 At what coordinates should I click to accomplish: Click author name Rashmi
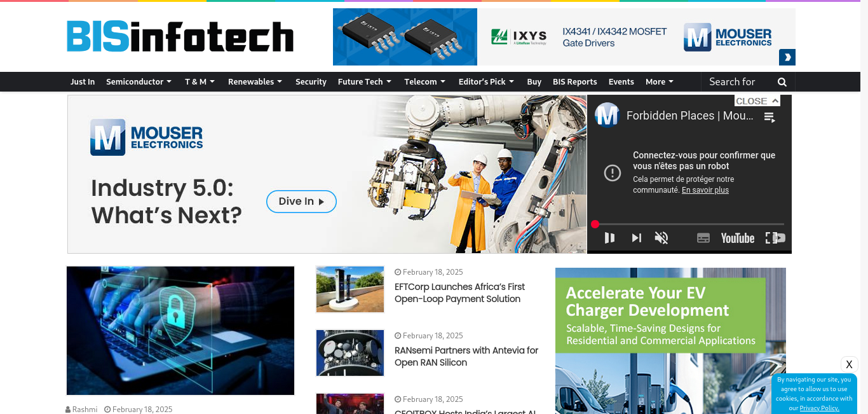point(85,410)
